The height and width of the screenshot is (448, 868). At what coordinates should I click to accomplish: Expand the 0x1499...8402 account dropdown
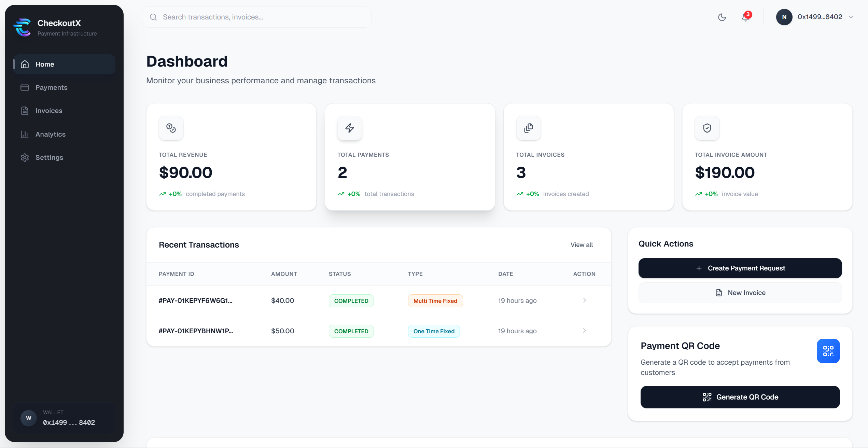click(x=851, y=17)
